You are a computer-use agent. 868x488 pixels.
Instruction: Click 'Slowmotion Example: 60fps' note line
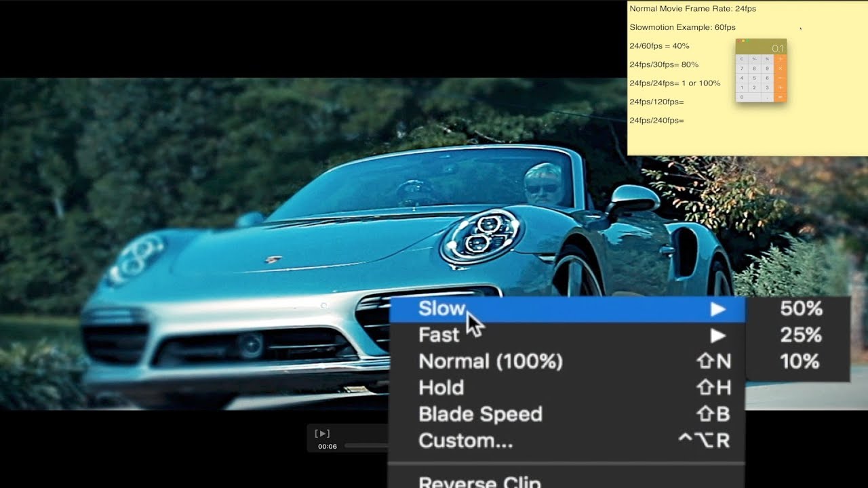click(682, 27)
